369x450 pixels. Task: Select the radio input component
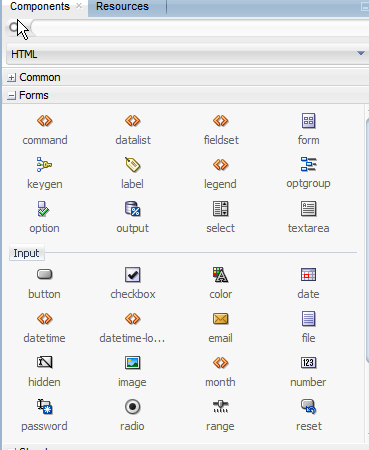[132, 413]
